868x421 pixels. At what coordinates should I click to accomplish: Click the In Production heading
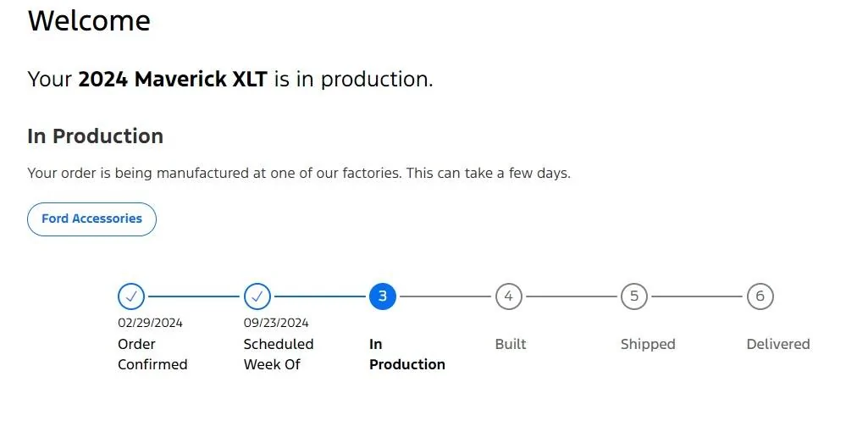coord(95,136)
